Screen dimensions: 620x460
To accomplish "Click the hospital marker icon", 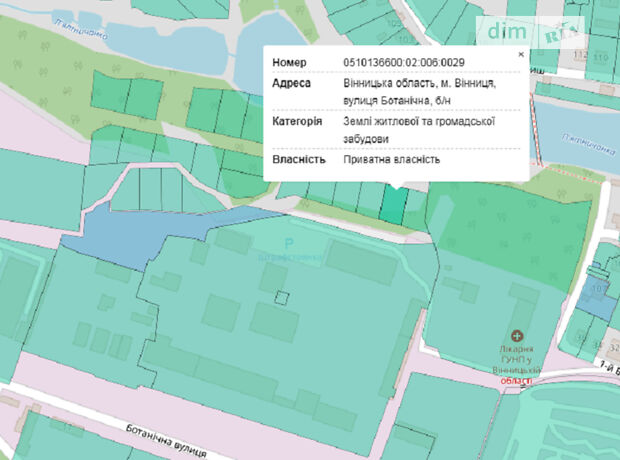I will [x=517, y=334].
